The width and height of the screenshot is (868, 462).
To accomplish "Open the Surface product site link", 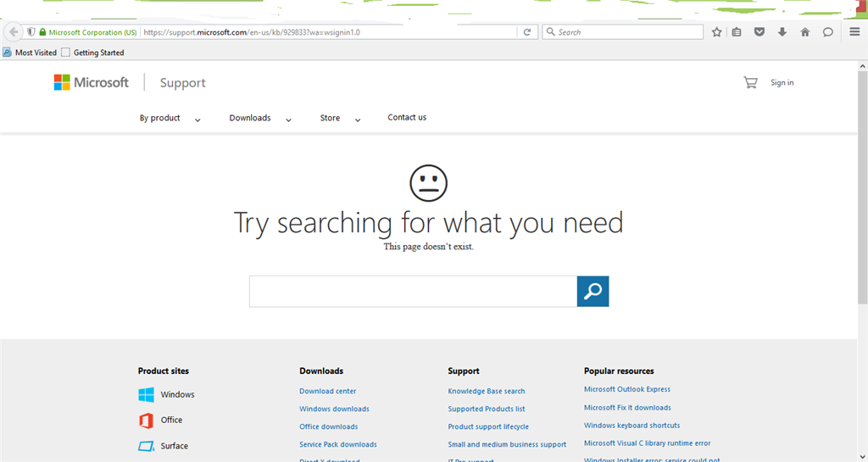I will [175, 446].
